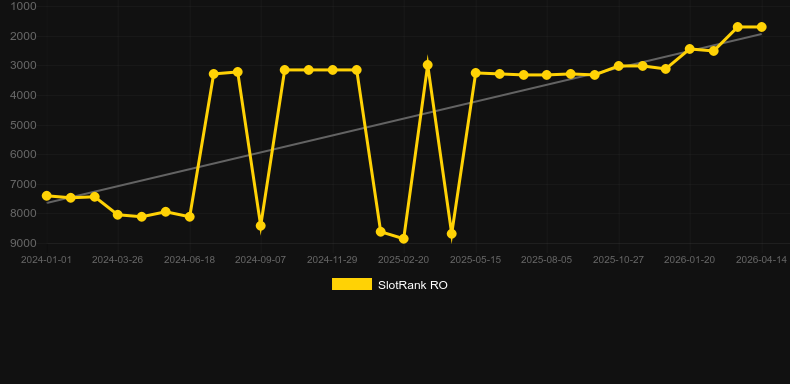Click the 2026-01-20 x-axis label
The image size is (790, 384).
(690, 260)
